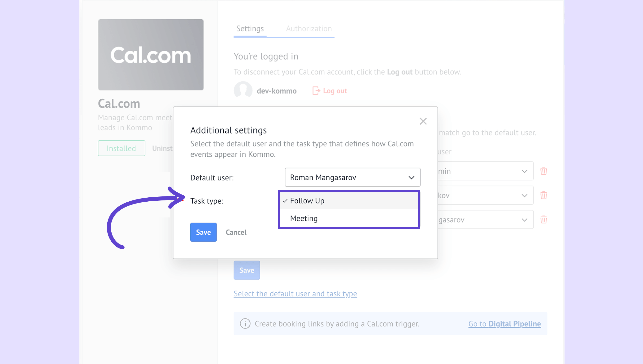Open the Settings tab
643x364 pixels.
click(250, 29)
